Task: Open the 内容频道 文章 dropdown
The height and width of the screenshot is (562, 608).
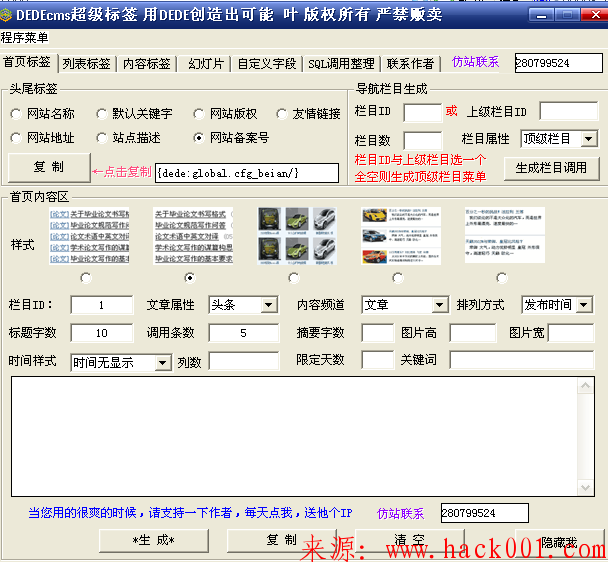Action: (405, 305)
